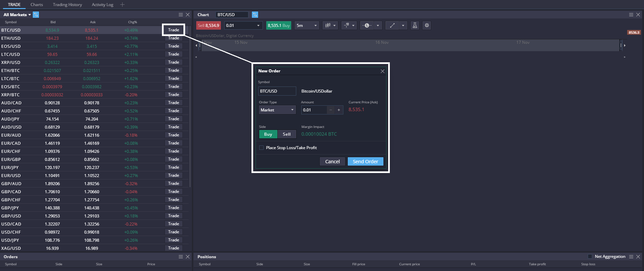Viewport: 644px width, 271px height.
Task: Open the Activity Log tab
Action: point(102,5)
